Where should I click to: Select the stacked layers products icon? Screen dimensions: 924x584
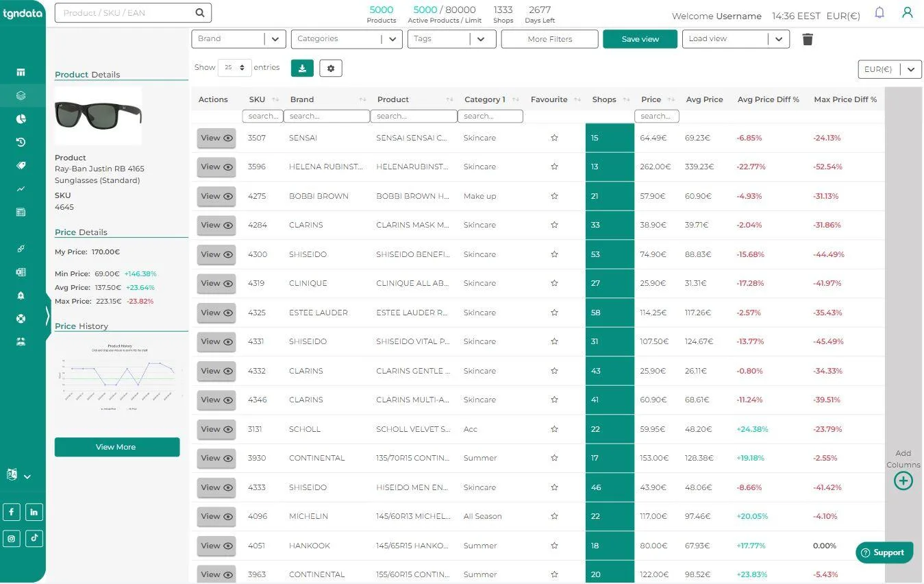click(x=21, y=95)
